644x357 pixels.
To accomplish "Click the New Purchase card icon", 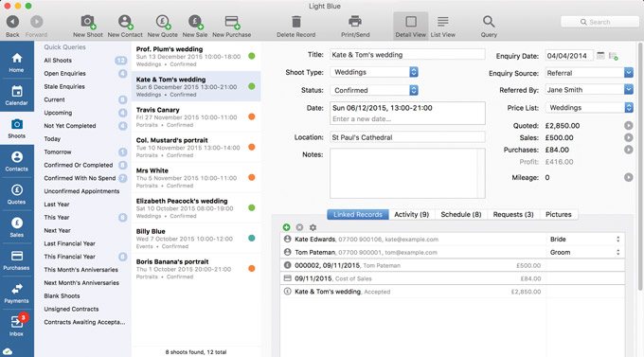I will point(232,22).
